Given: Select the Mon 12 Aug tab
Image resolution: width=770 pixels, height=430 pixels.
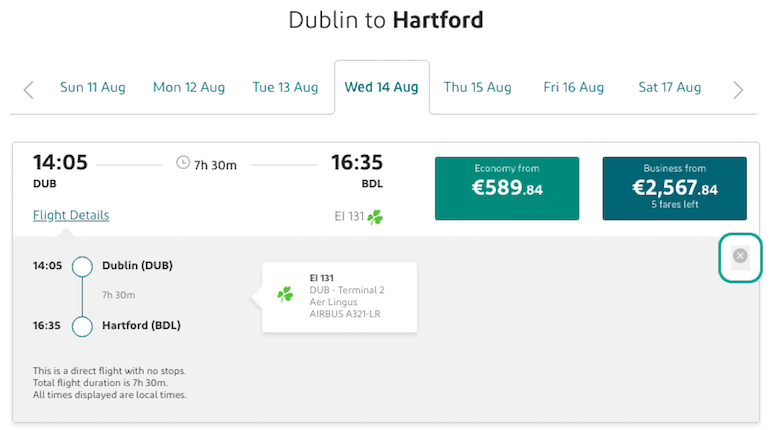Looking at the screenshot, I should [x=189, y=87].
